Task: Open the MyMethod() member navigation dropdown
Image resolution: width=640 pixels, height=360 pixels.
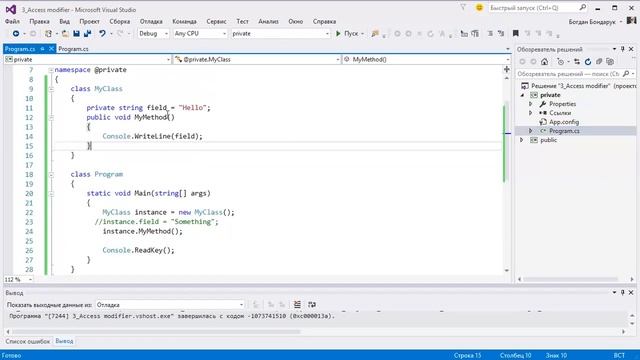Action: [427, 60]
